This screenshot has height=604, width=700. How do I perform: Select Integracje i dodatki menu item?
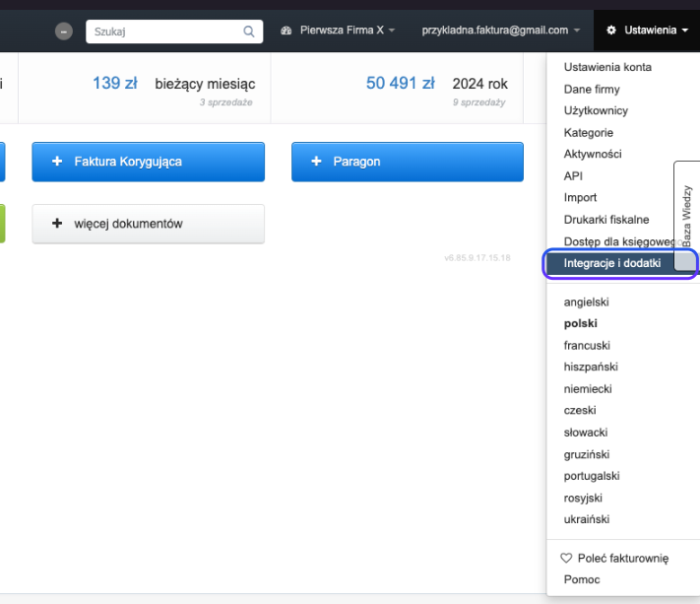611,263
